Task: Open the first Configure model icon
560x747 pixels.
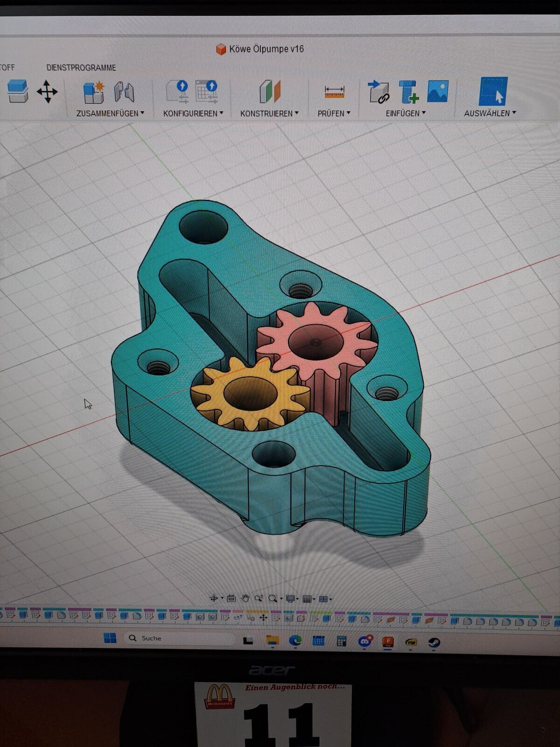Action: pos(178,91)
